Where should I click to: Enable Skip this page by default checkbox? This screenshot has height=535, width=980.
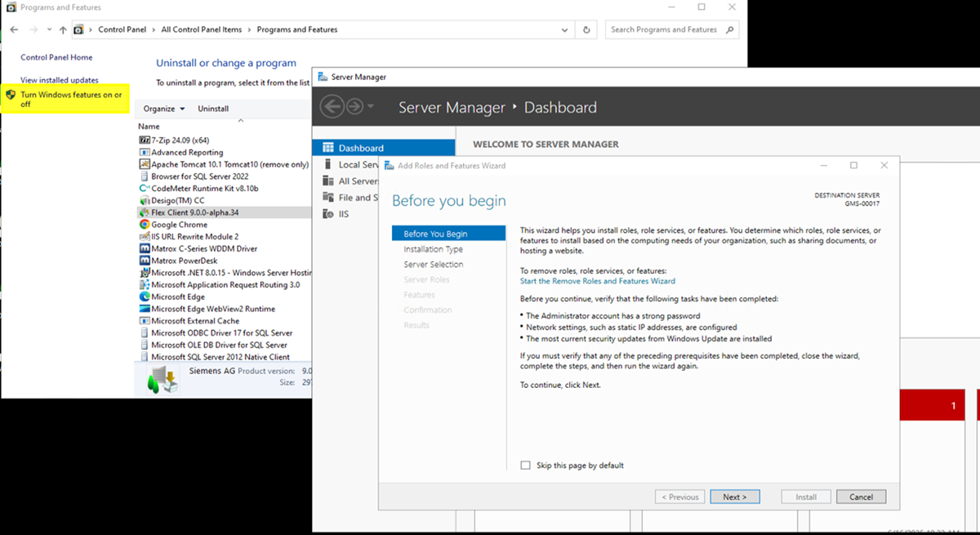(x=526, y=466)
